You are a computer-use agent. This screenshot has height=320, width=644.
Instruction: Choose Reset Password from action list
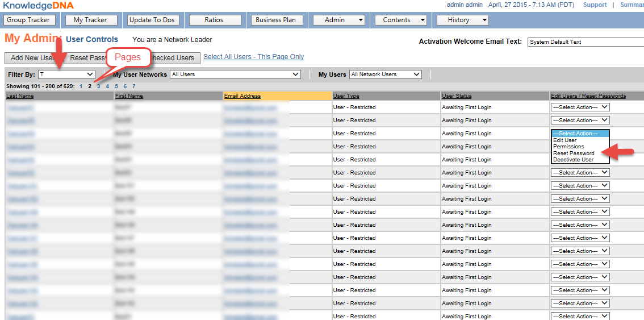click(x=574, y=153)
